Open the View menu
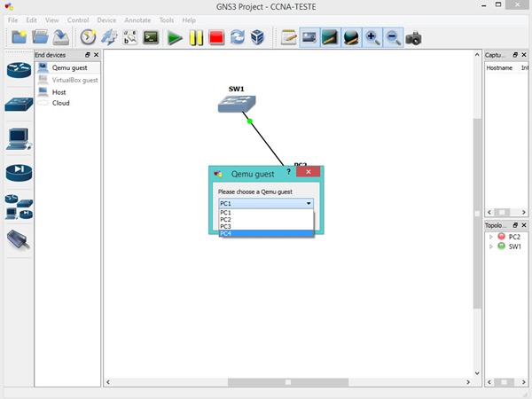The width and height of the screenshot is (532, 399). [x=52, y=20]
